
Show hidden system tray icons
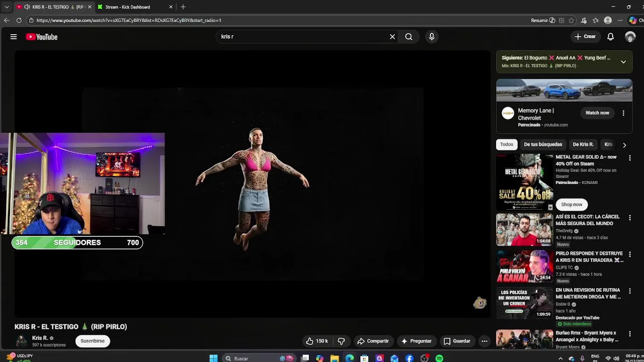(x=560, y=358)
